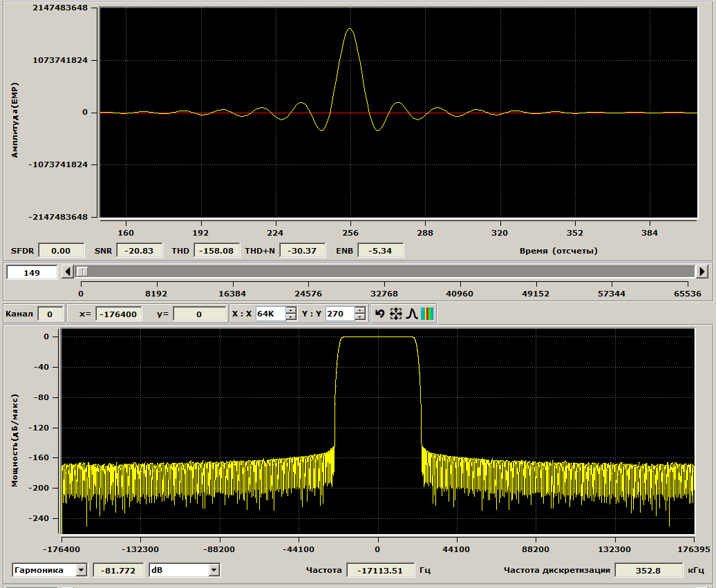The image size is (716, 588).
Task: Click the Время (отсчеты) axis label
Action: pyautogui.click(x=558, y=251)
